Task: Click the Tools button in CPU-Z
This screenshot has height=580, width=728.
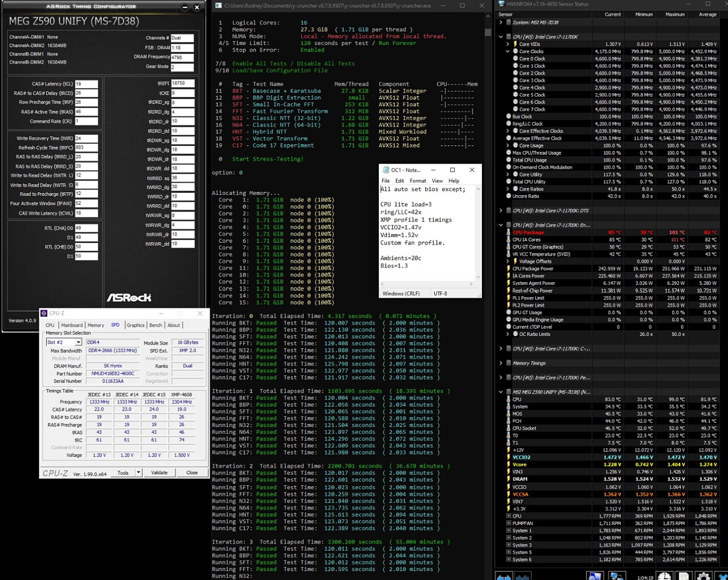Action: [x=123, y=473]
